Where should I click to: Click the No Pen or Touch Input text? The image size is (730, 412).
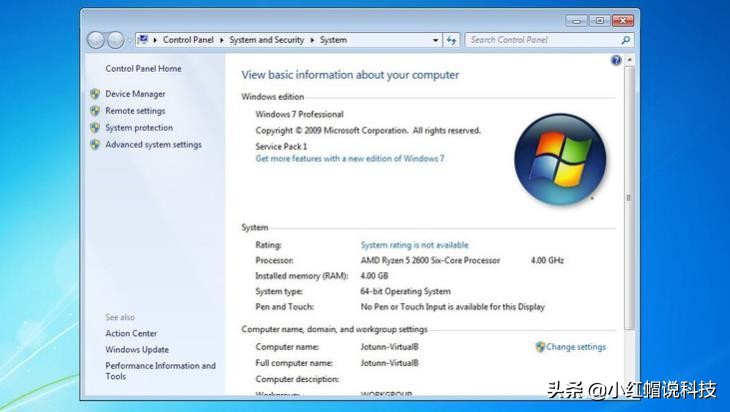click(453, 307)
